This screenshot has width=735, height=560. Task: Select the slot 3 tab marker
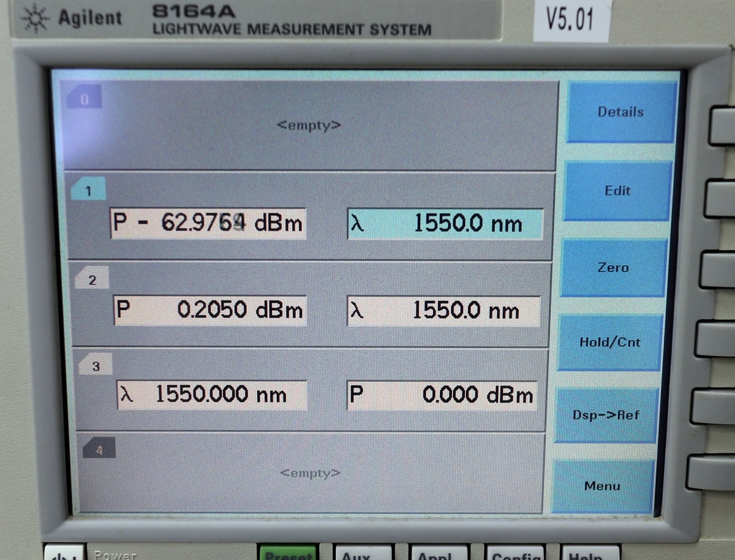pyautogui.click(x=95, y=365)
